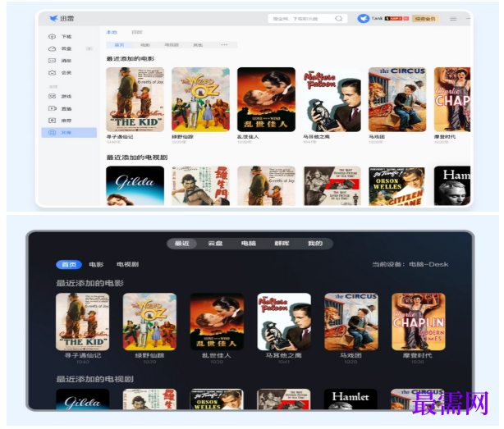Screen dimensions: 504x429
Task: Open Maltese Falcon poster in light window
Action: click(x=332, y=99)
